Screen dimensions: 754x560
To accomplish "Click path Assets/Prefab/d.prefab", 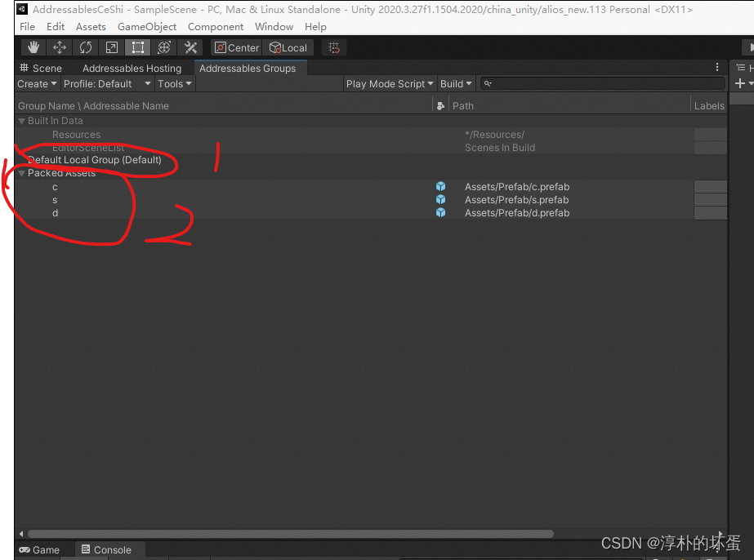I will [x=517, y=212].
